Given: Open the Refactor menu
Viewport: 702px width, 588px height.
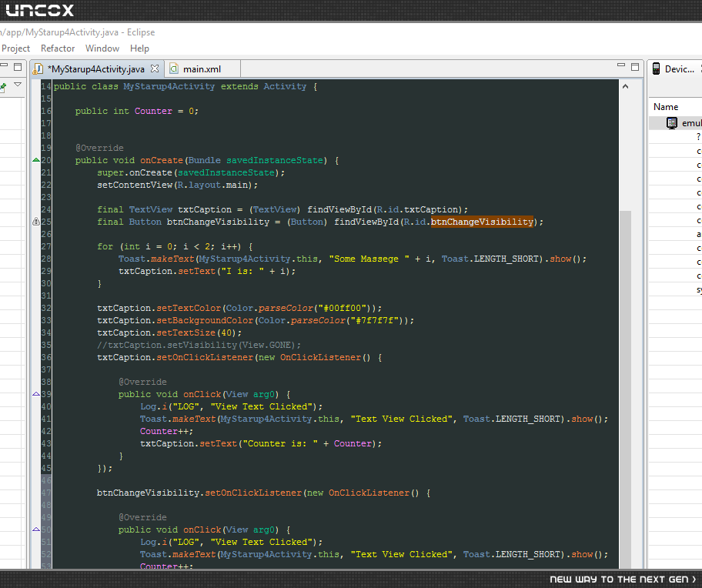Looking at the screenshot, I should tap(57, 48).
